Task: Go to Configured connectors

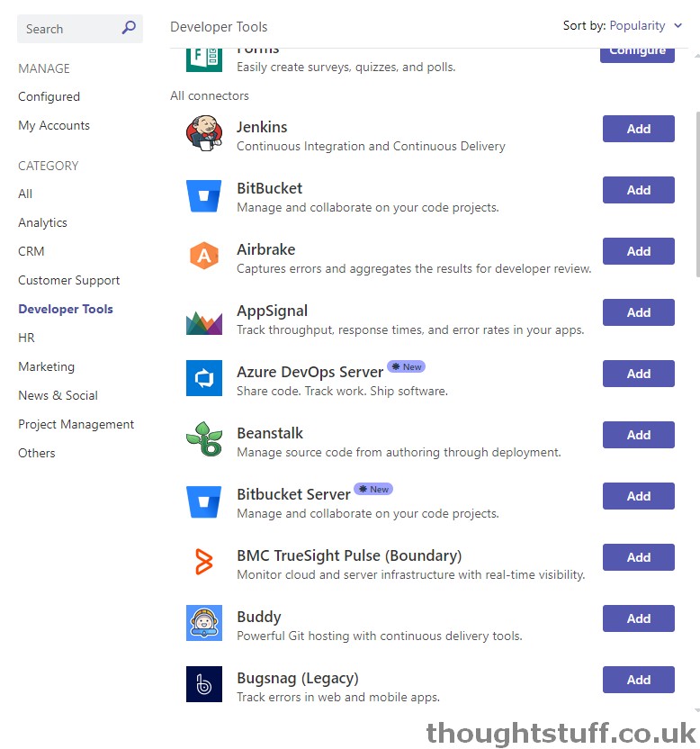Action: point(49,96)
